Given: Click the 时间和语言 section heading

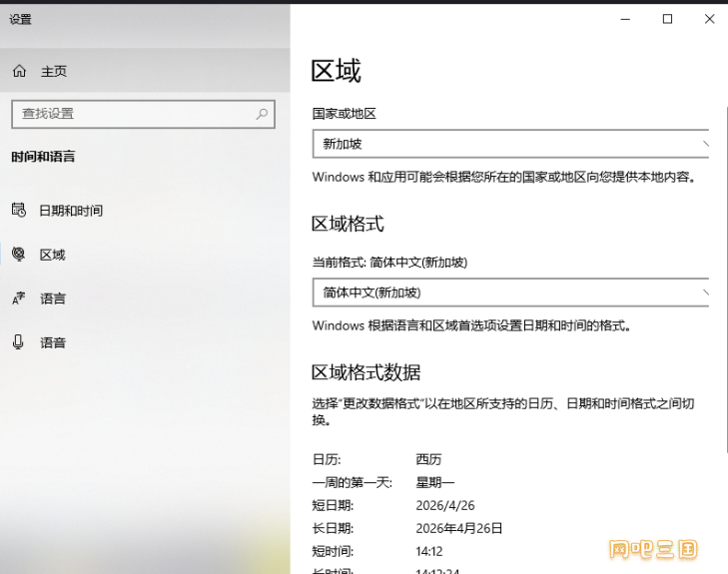Looking at the screenshot, I should point(43,157).
